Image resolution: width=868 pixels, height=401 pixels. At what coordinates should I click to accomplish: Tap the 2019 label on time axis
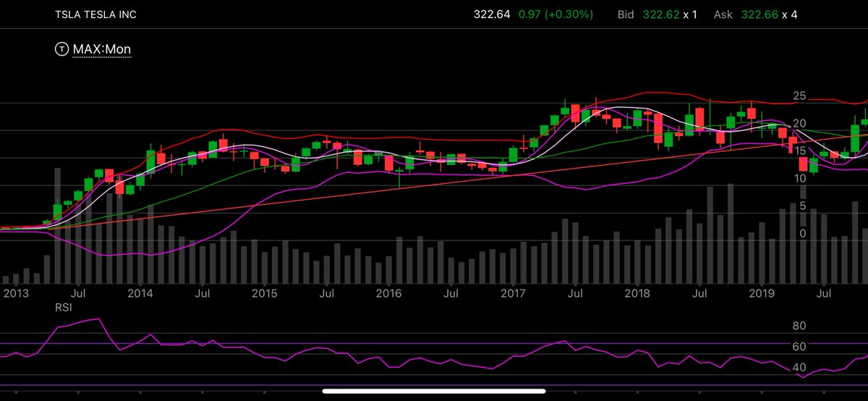point(762,294)
